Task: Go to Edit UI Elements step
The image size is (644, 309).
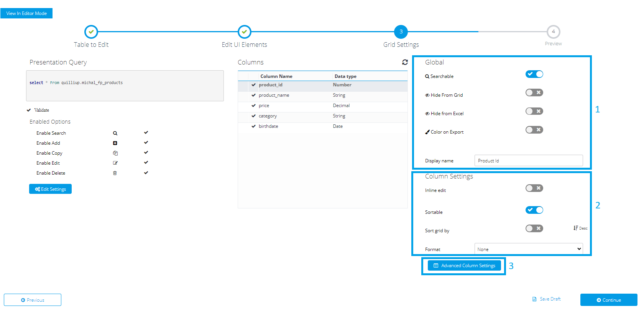Action: [x=245, y=32]
